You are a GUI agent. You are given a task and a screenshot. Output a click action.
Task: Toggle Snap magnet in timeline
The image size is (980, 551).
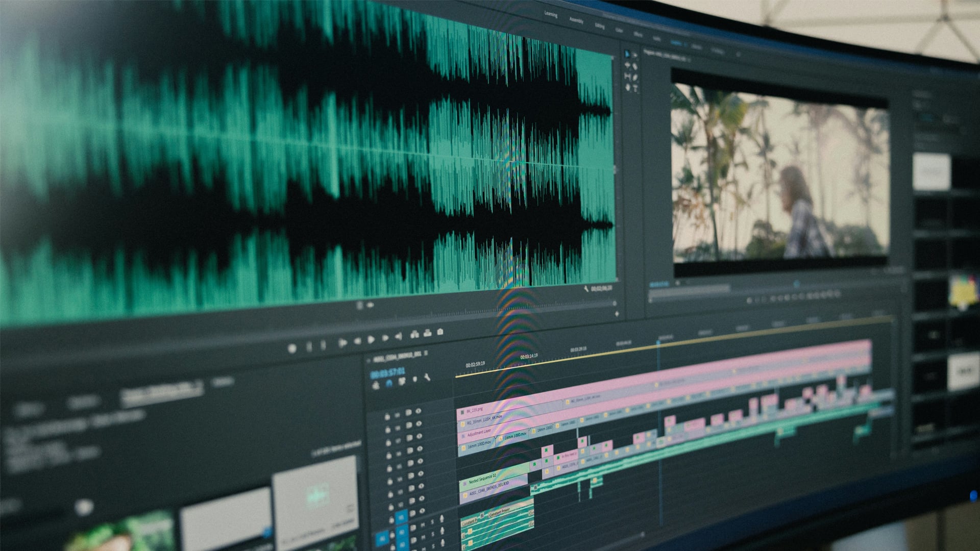click(389, 383)
